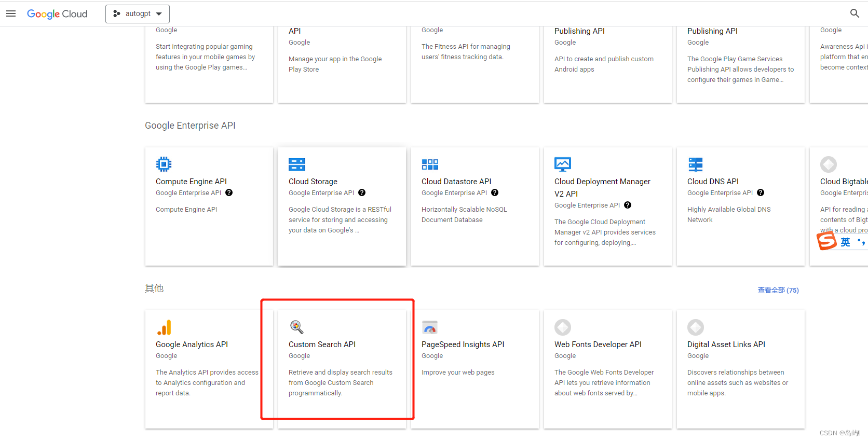
Task: Click the Sogou input method S icon
Action: click(x=826, y=241)
